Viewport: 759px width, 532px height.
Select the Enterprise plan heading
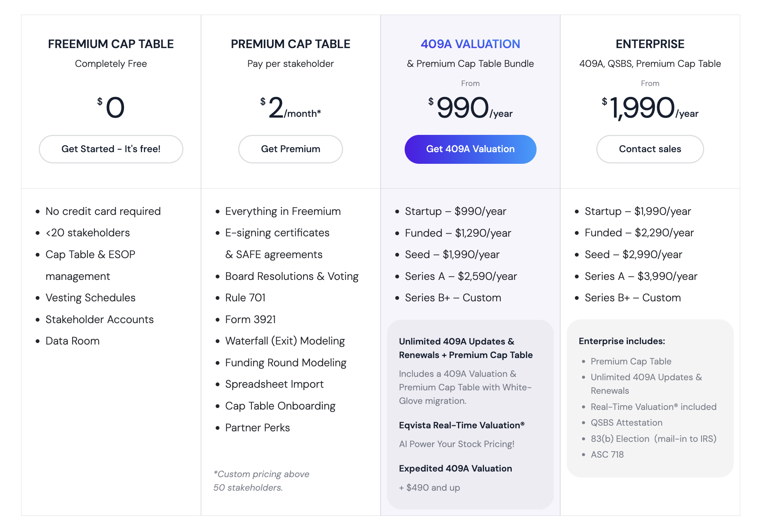pyautogui.click(x=650, y=44)
